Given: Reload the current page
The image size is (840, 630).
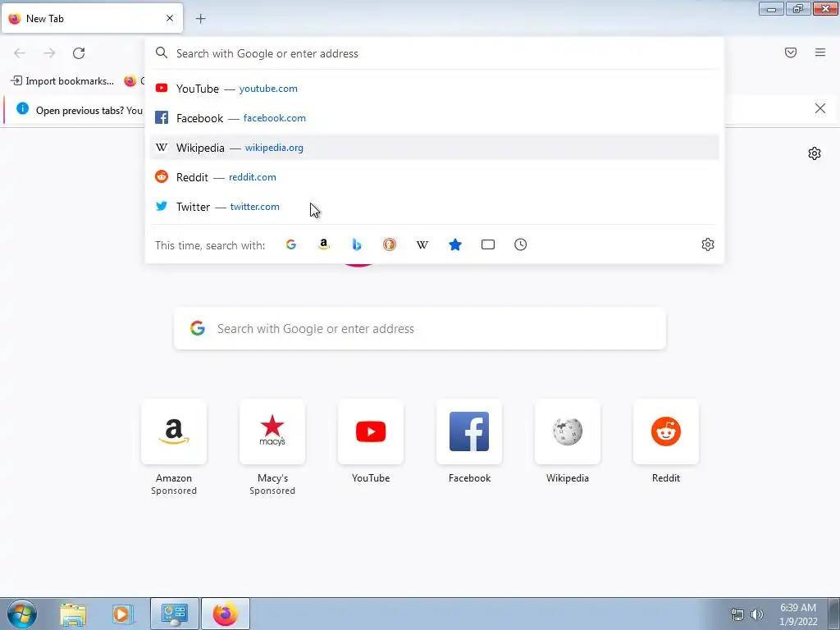Looking at the screenshot, I should tap(79, 53).
